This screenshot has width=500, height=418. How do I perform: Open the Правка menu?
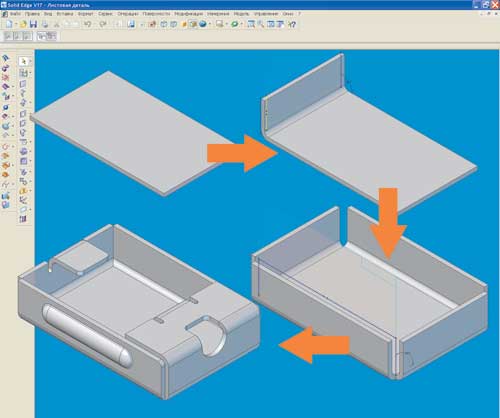click(32, 14)
